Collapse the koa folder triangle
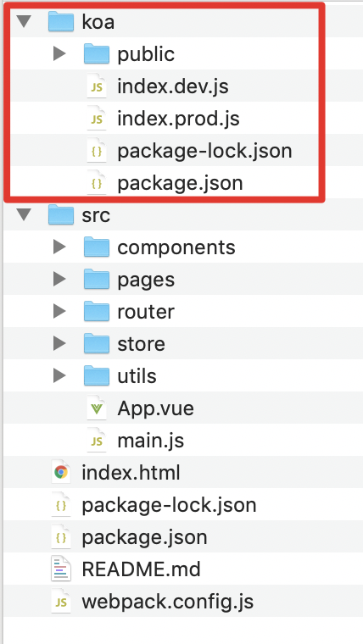 [x=24, y=22]
